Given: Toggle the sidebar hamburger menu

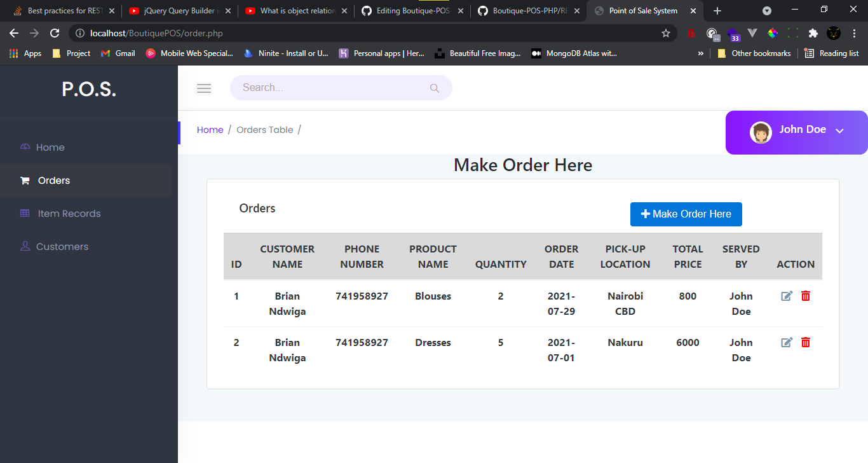Looking at the screenshot, I should (x=204, y=88).
